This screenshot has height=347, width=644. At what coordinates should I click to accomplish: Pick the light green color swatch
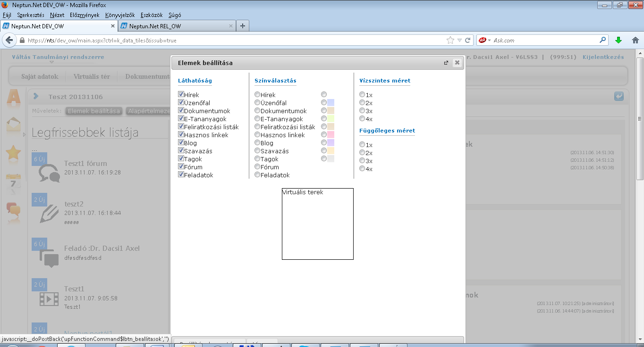tap(330, 119)
